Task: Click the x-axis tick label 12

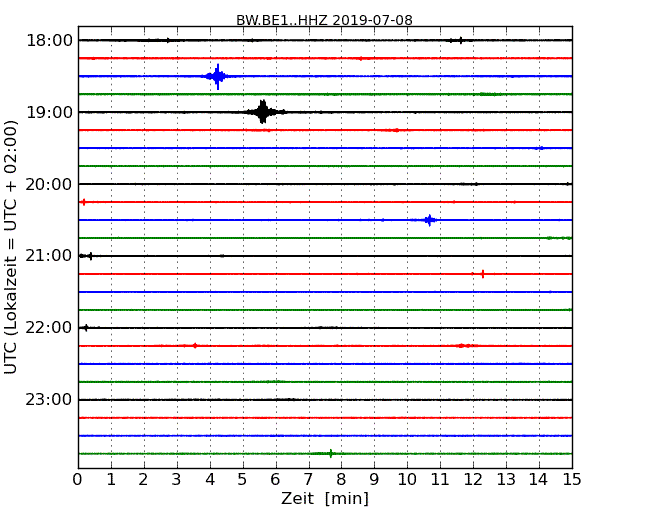Action: point(473,479)
